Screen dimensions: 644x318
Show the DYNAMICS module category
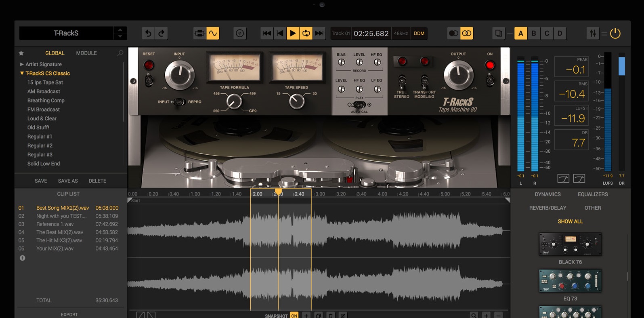point(548,194)
